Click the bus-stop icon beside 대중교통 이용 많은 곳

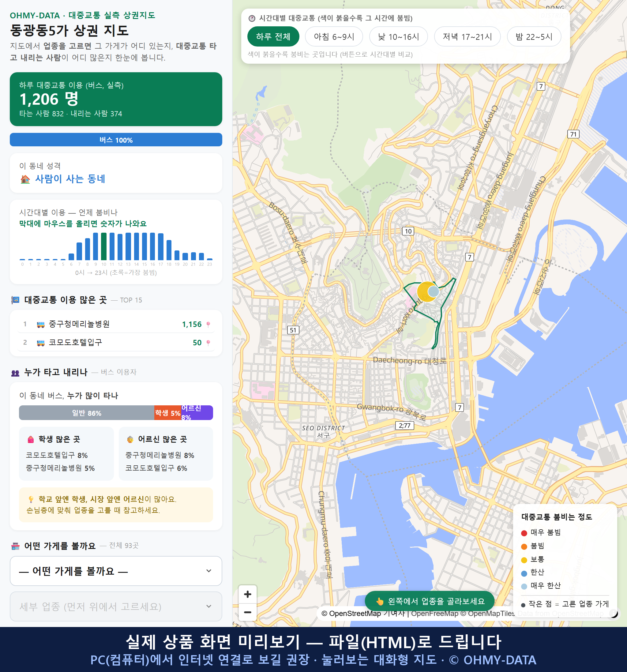pyautogui.click(x=15, y=300)
